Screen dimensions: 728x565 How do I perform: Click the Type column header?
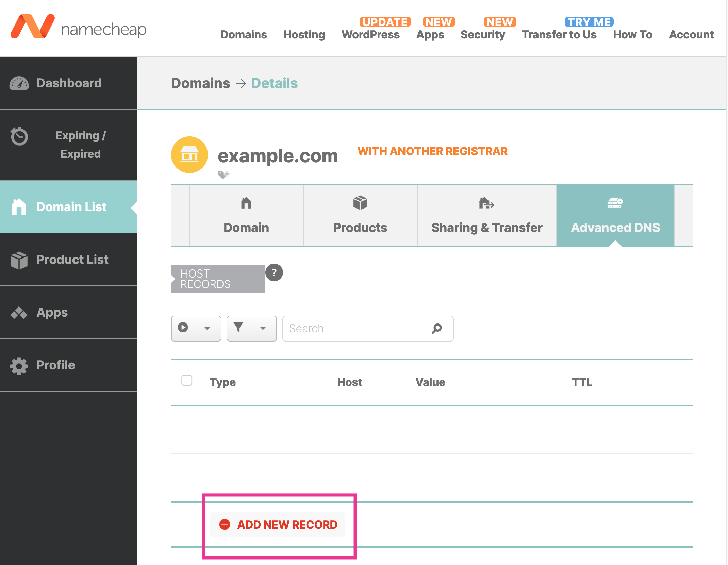point(223,382)
